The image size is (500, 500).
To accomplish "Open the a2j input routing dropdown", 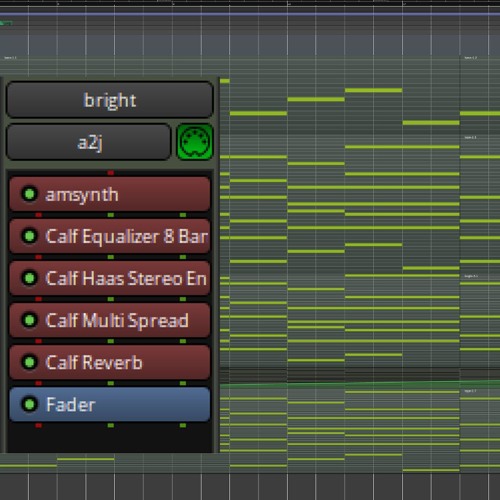I will click(x=89, y=142).
